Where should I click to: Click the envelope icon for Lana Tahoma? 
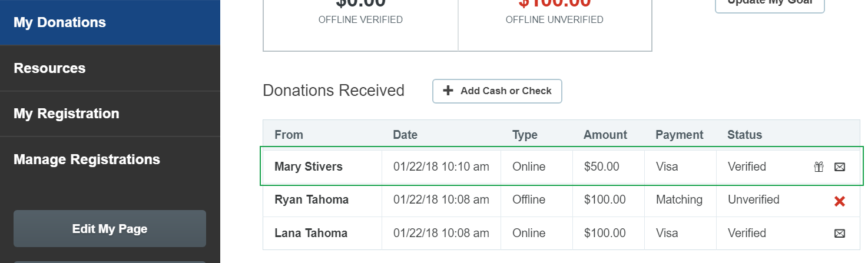coord(840,234)
